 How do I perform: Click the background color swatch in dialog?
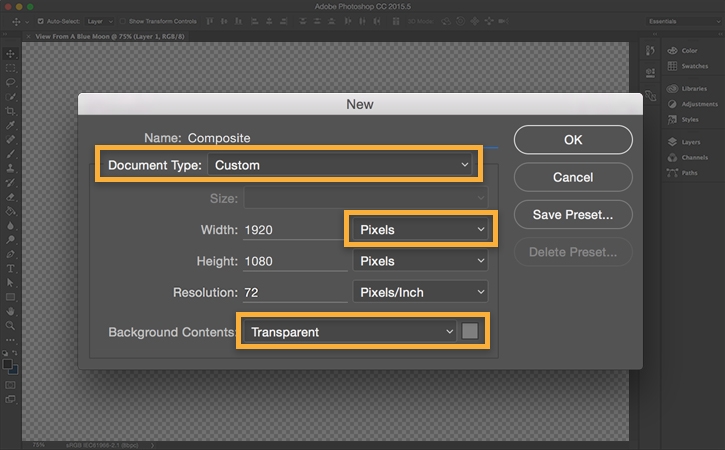click(470, 332)
